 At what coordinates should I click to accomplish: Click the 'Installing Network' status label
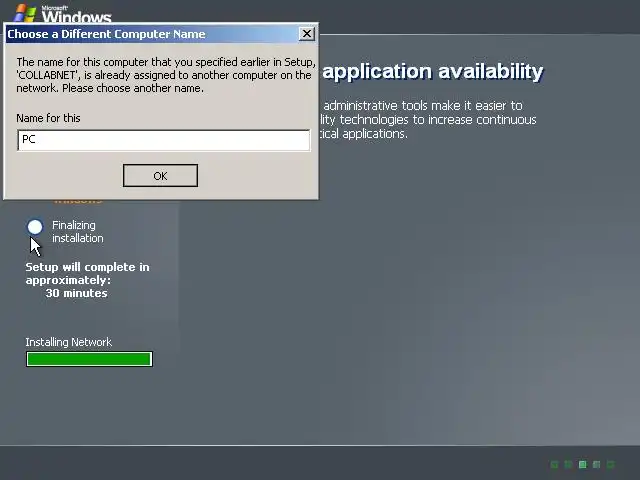(69, 342)
